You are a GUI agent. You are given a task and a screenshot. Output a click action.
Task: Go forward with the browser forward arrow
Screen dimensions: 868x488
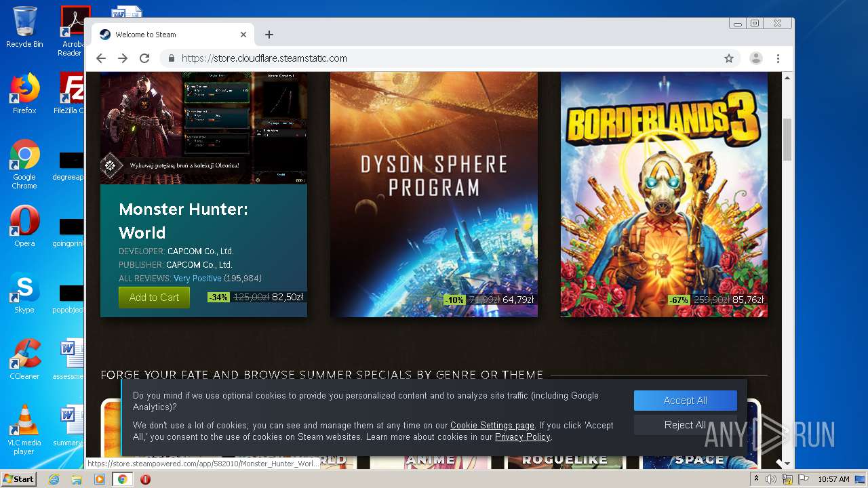pos(123,58)
